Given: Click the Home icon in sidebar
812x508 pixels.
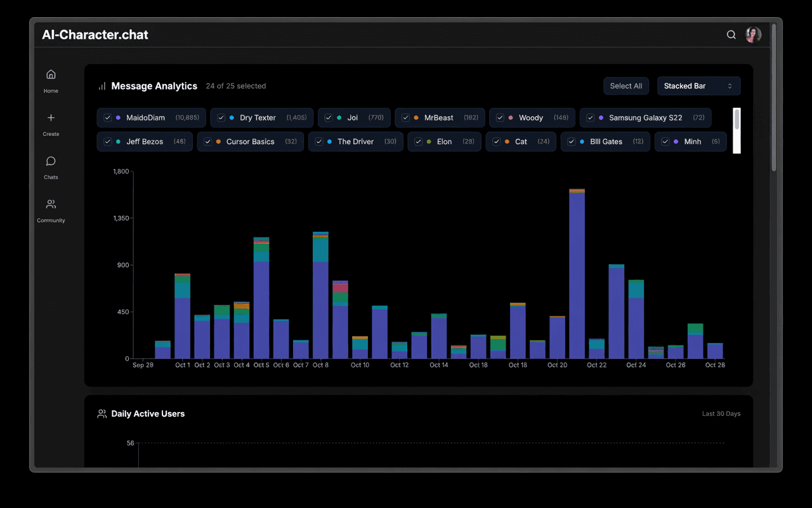Looking at the screenshot, I should (x=51, y=74).
